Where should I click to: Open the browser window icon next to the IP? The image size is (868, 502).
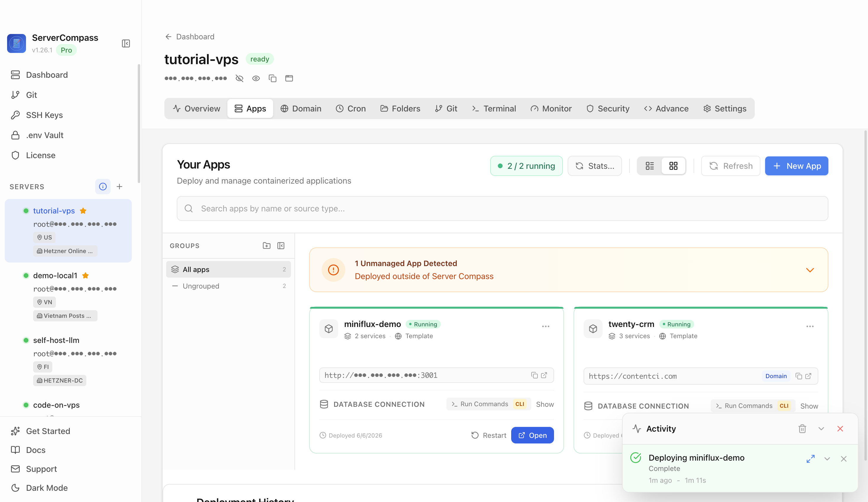click(289, 79)
